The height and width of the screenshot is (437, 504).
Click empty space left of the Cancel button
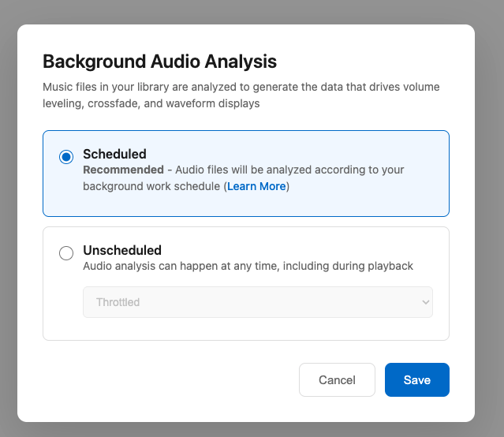point(174,379)
